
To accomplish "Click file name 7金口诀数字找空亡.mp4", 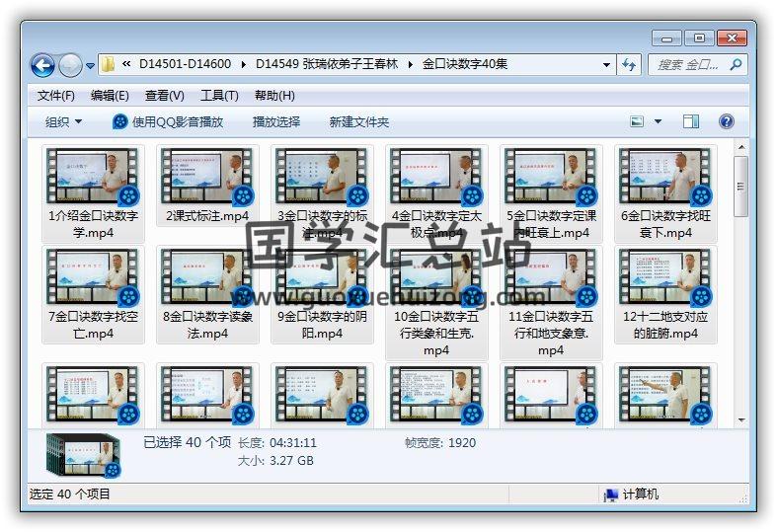I will 93,325.
